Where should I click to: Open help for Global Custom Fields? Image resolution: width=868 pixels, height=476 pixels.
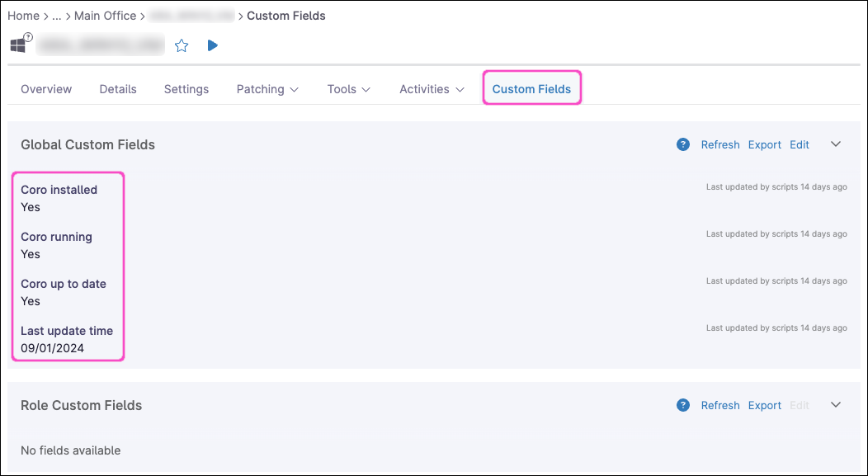click(682, 144)
